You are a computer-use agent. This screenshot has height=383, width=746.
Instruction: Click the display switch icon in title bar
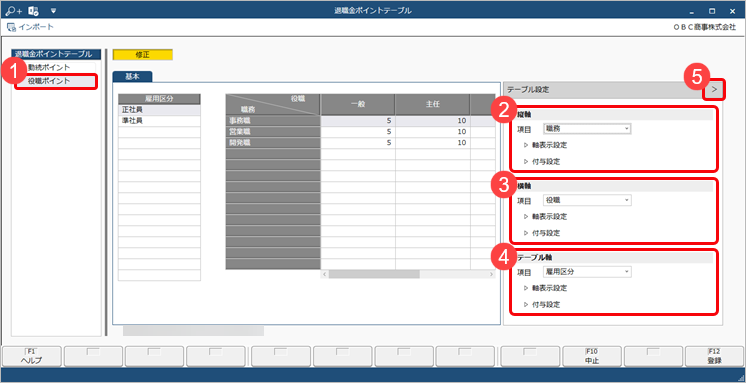(x=33, y=10)
